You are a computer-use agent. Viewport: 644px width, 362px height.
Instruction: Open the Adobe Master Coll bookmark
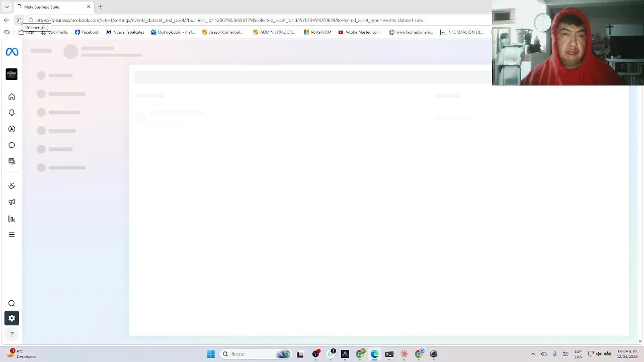pyautogui.click(x=360, y=32)
